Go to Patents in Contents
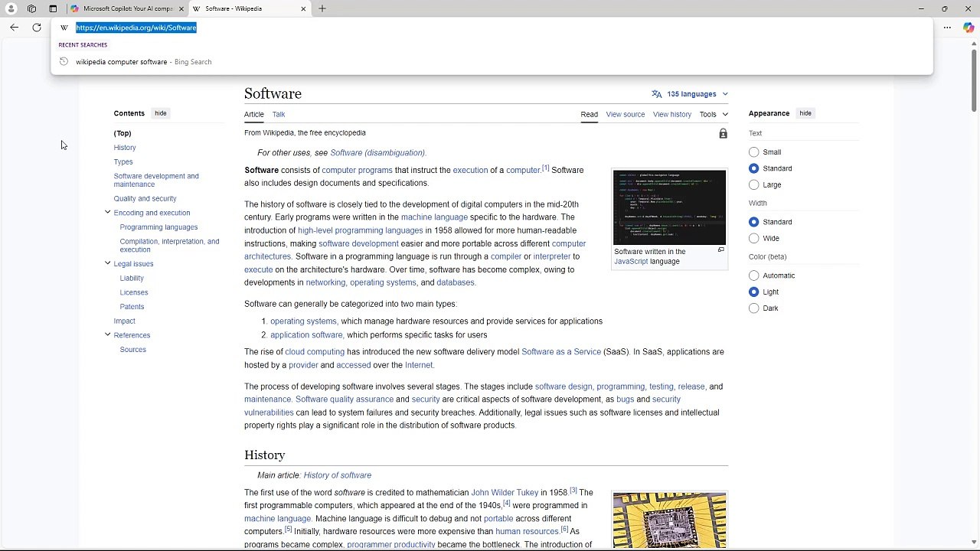980x551 pixels. [x=132, y=307]
